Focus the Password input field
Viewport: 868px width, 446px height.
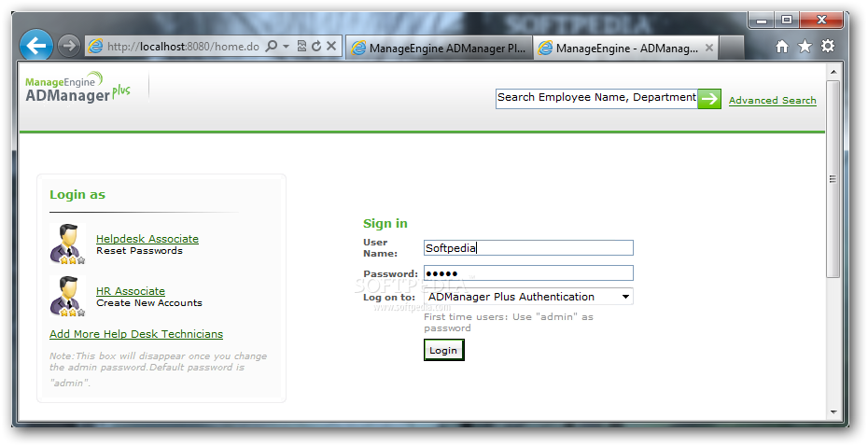[x=528, y=273]
